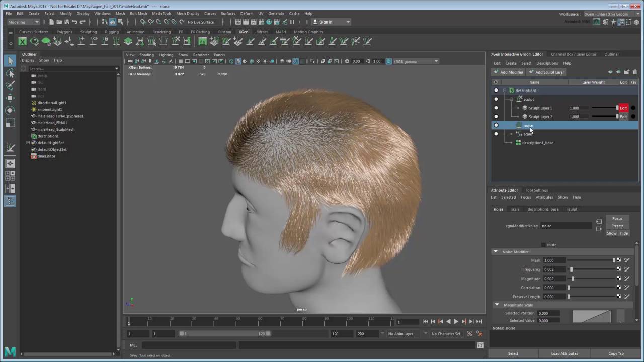644x362 pixels.
Task: Click expression icon beside Correlation attribute
Action: coord(627,288)
